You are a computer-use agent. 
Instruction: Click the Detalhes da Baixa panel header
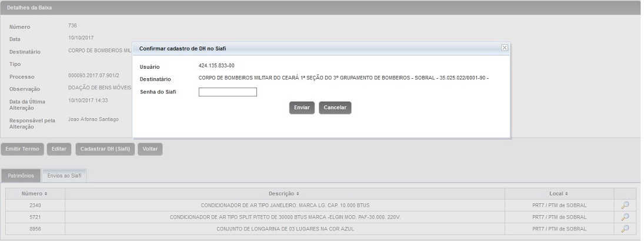point(321,7)
